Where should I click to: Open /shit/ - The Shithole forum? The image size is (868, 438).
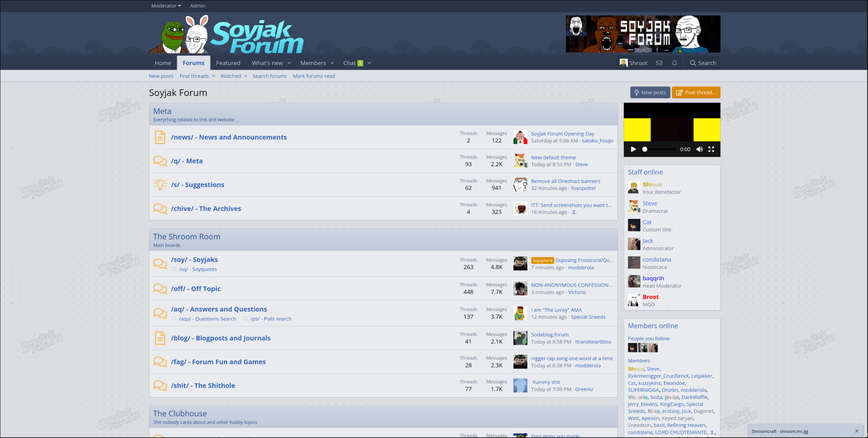pos(203,385)
